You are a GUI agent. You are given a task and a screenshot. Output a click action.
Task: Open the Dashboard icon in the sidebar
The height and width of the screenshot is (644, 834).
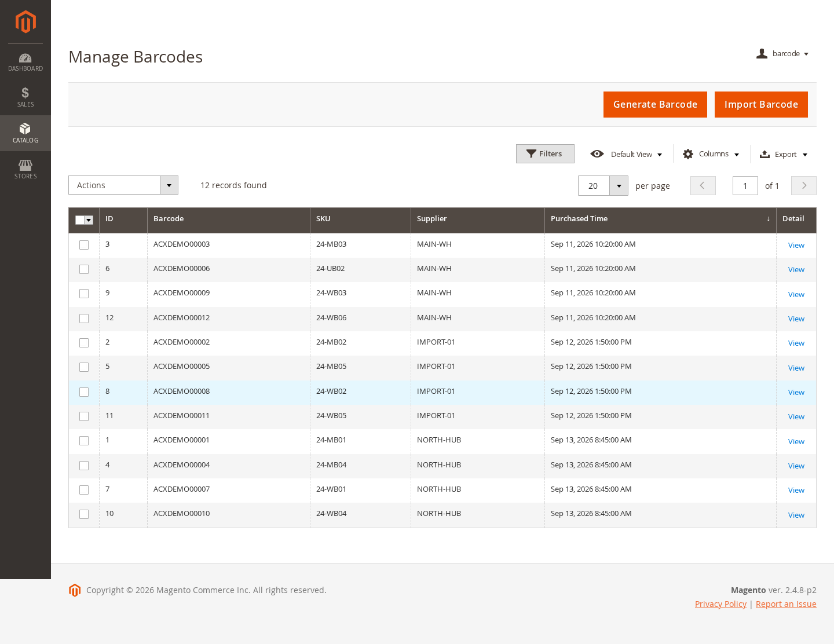25,58
